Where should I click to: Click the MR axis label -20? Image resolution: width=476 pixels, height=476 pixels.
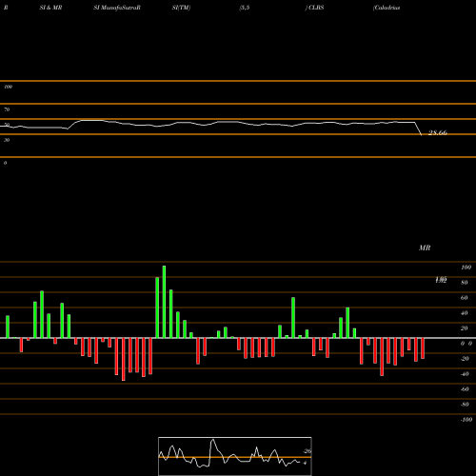click(x=465, y=359)
